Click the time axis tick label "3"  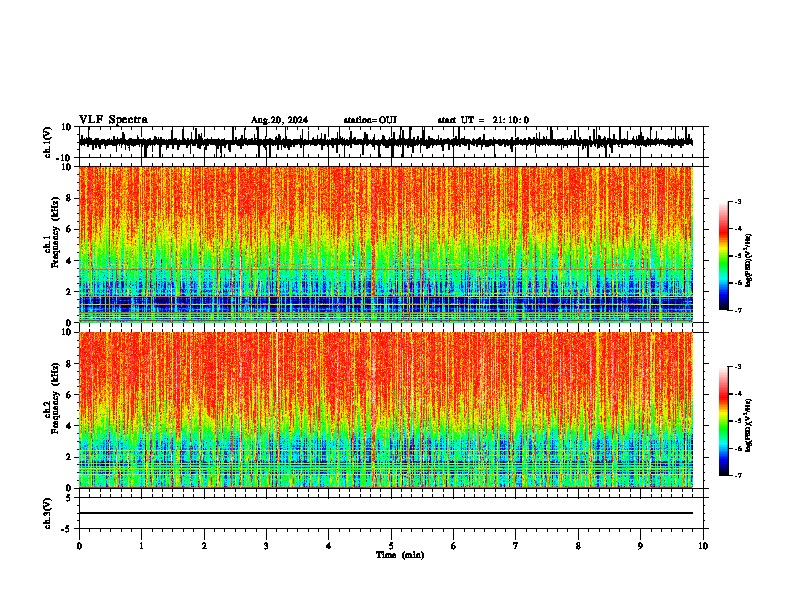266,546
